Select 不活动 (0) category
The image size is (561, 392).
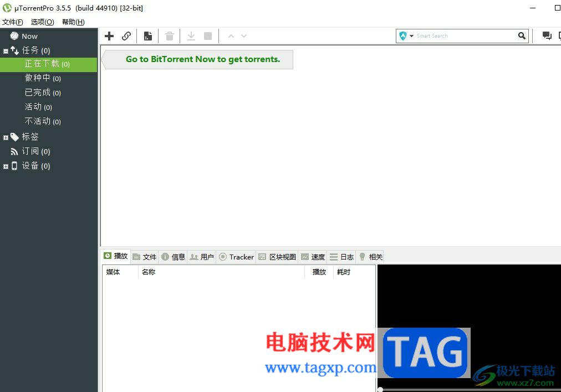click(43, 121)
